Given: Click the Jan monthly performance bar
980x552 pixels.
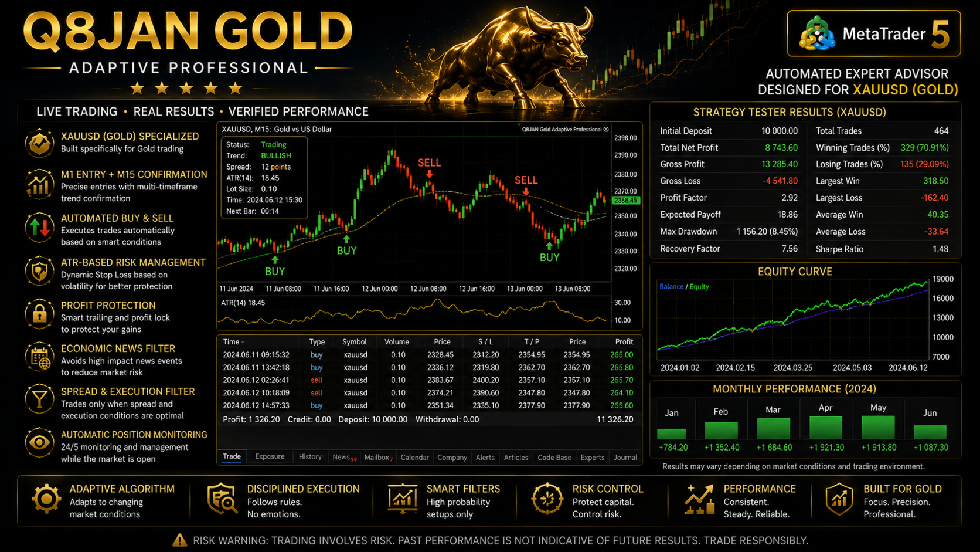Looking at the screenshot, I should 672,434.
